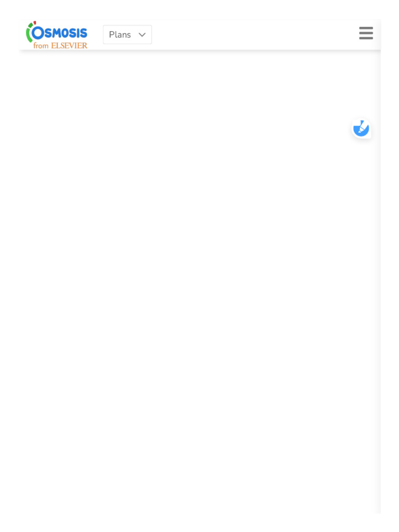This screenshot has width=399, height=532.
Task: Open the Plans selector box
Action: click(127, 35)
